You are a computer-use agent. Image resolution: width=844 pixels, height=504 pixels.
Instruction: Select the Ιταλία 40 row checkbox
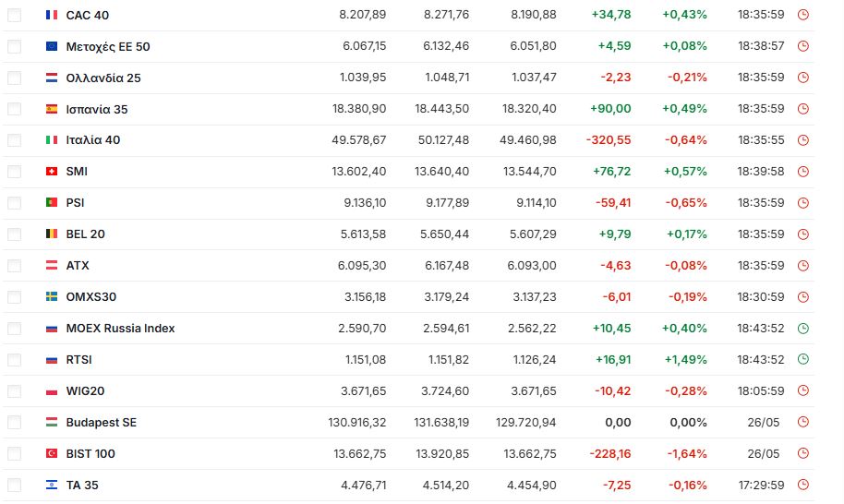coord(15,140)
